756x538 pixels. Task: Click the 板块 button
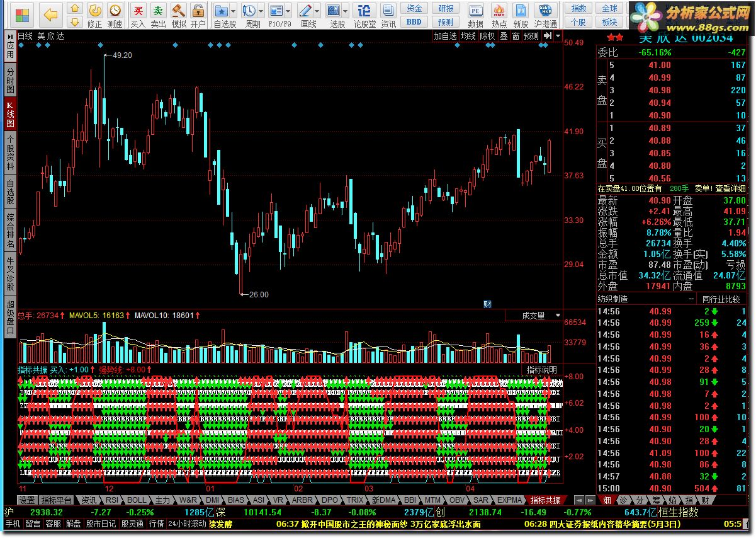[x=609, y=22]
